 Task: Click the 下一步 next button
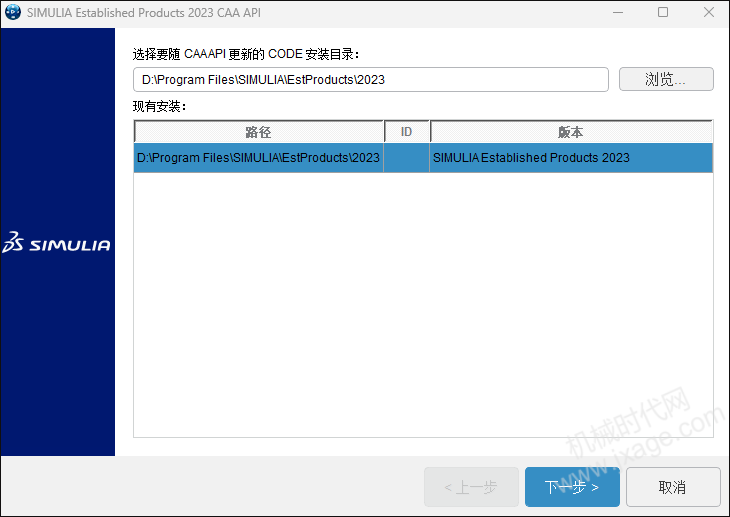coord(572,487)
